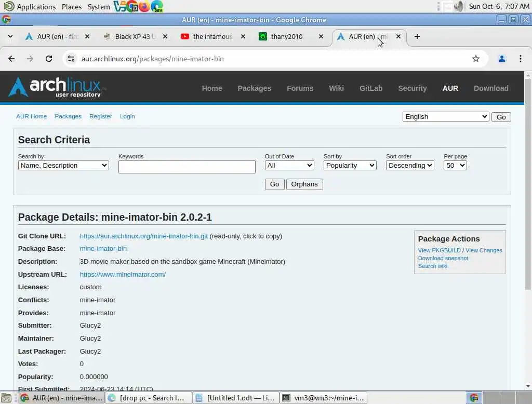Open a new tab with plus icon
532x404 pixels.
coord(417,36)
